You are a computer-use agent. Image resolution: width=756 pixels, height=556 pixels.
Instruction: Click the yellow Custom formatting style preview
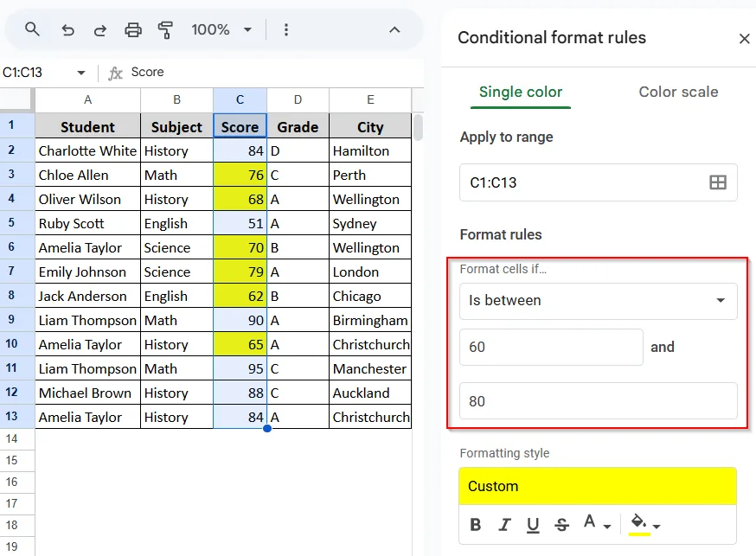click(598, 486)
